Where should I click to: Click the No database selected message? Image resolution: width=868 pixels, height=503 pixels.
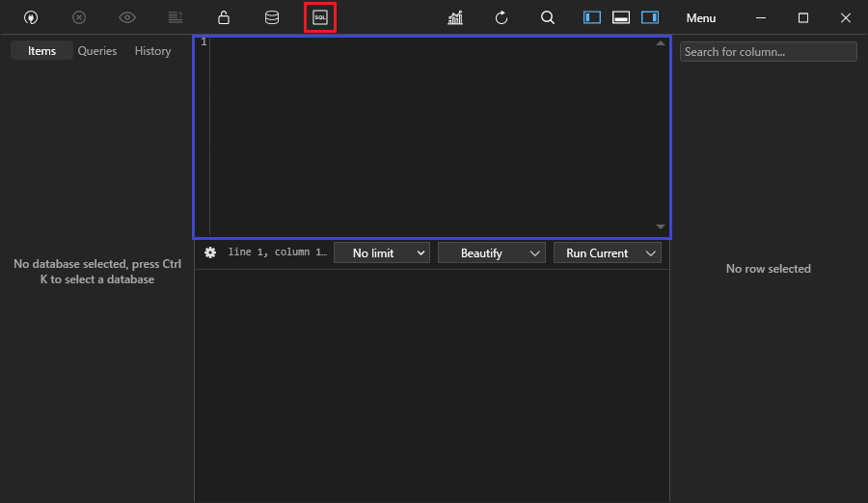pos(97,272)
